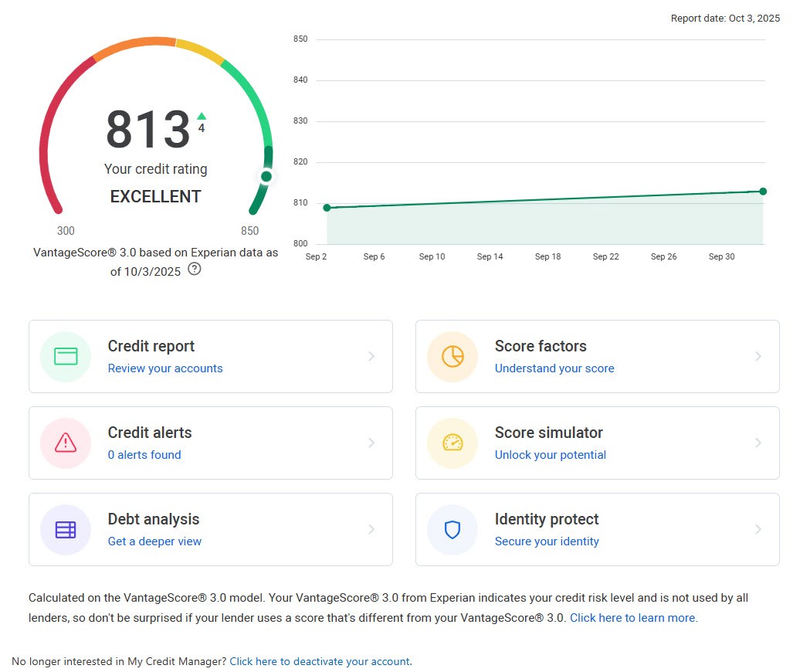Open Debt analysis via its right chevron
This screenshot has height=672, width=793.
371,529
